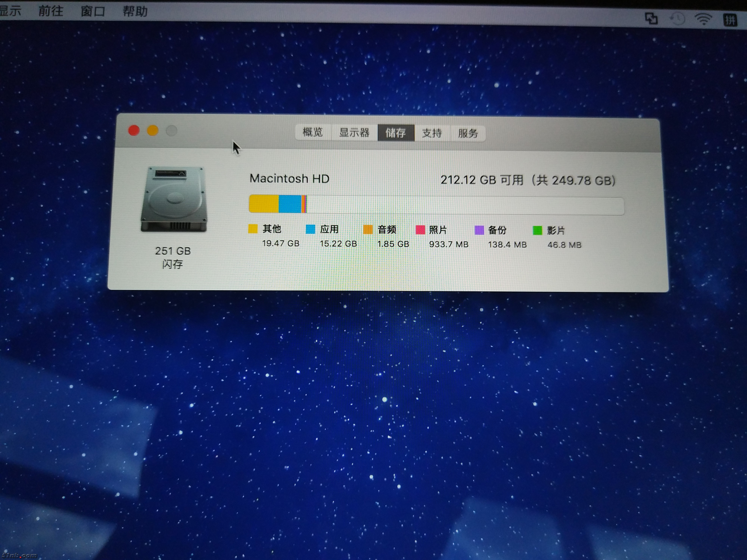Click the orange 音频 legend swatch

[x=368, y=230]
